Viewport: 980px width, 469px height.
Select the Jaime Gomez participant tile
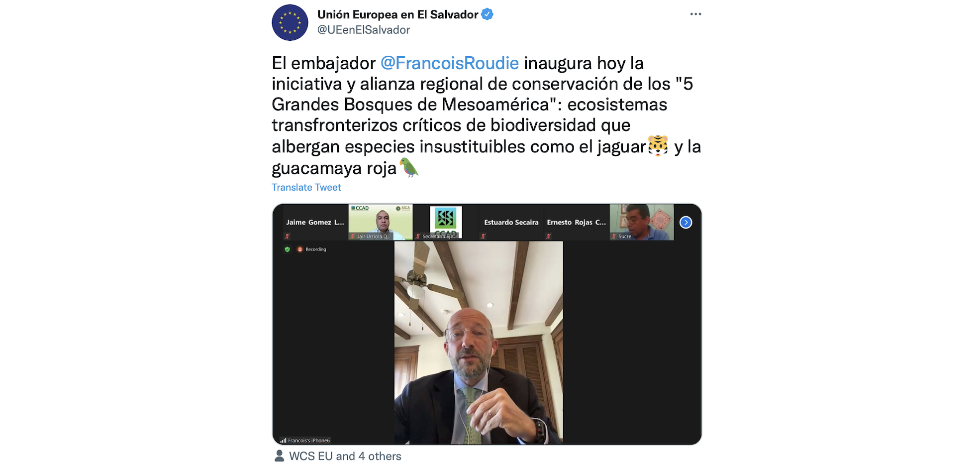315,222
